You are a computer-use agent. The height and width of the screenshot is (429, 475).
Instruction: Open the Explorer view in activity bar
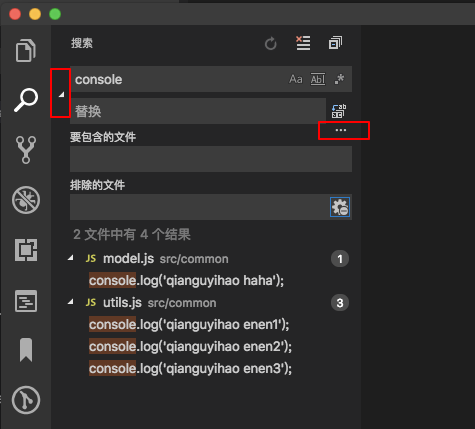pyautogui.click(x=26, y=50)
